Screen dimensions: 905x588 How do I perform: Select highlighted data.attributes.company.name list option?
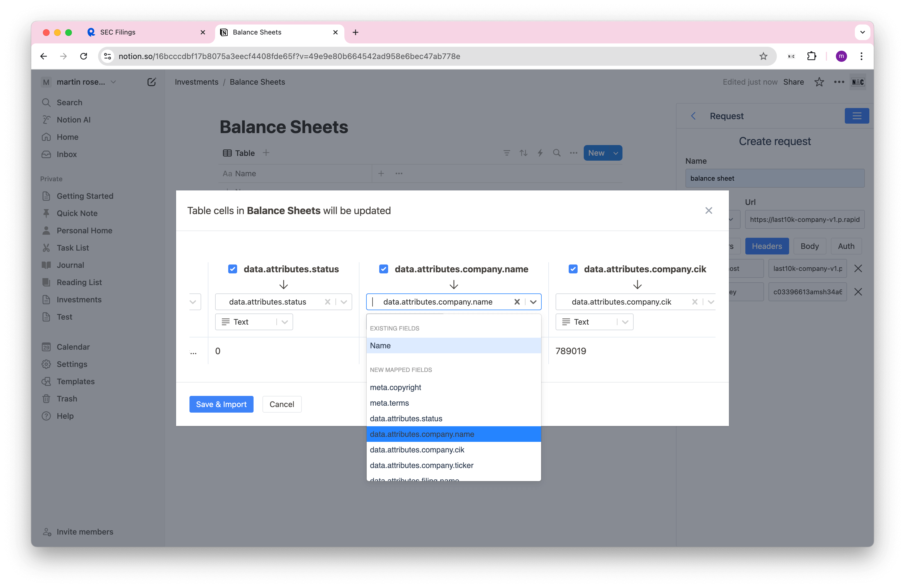click(x=453, y=434)
